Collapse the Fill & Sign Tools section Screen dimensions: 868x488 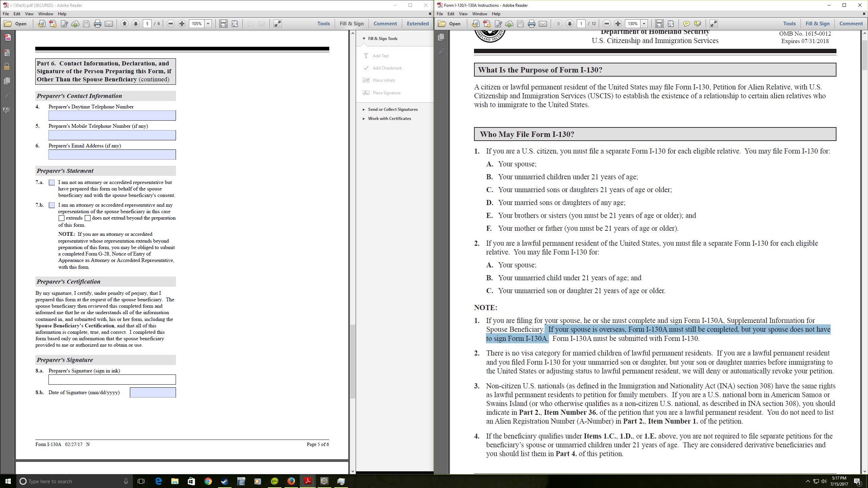coord(364,39)
